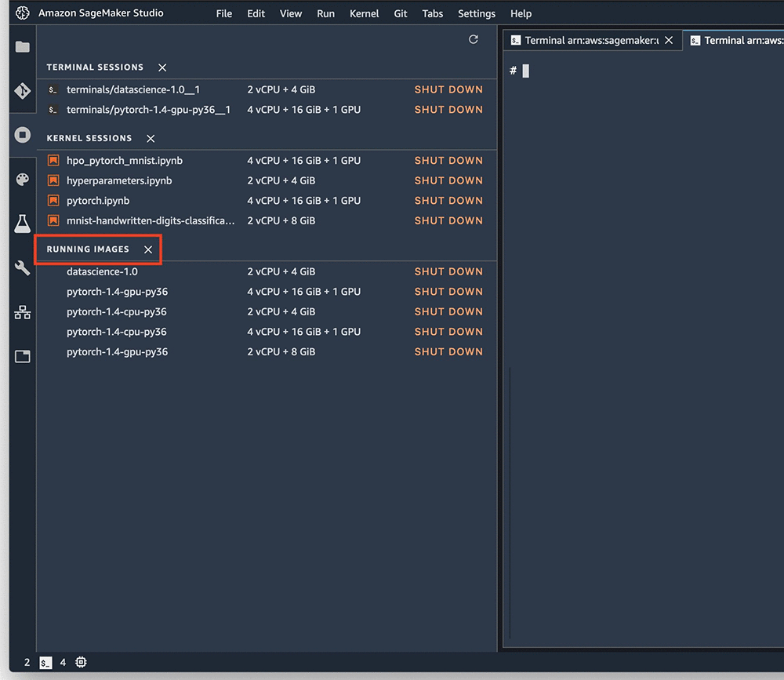This screenshot has width=784, height=680.
Task: Select terminals/datascience-1.0__1 session name
Action: [x=133, y=89]
